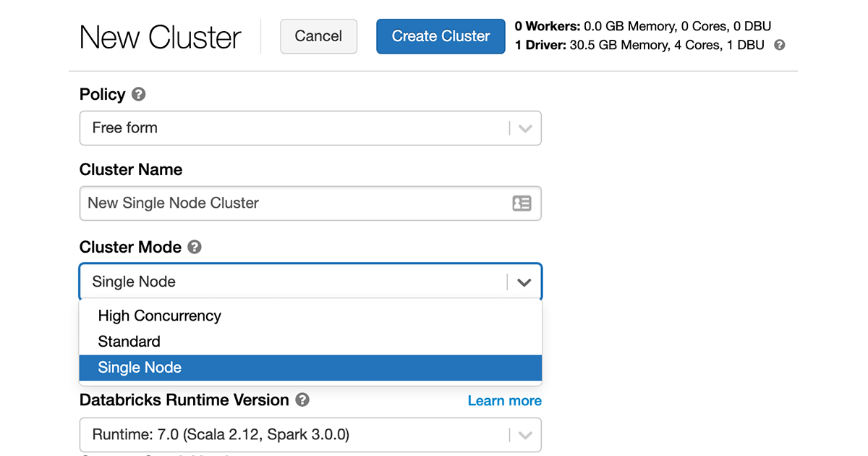
Task: Click the Cancel button
Action: click(x=318, y=36)
